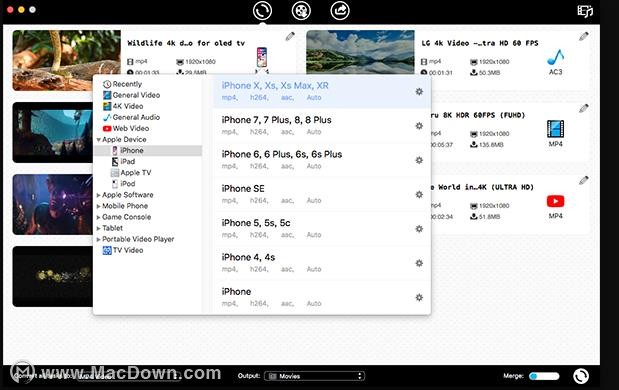Screen dimensions: 619x390
Task: Click edit pencil for 8K HDR 60FPS video
Action: [x=583, y=109]
